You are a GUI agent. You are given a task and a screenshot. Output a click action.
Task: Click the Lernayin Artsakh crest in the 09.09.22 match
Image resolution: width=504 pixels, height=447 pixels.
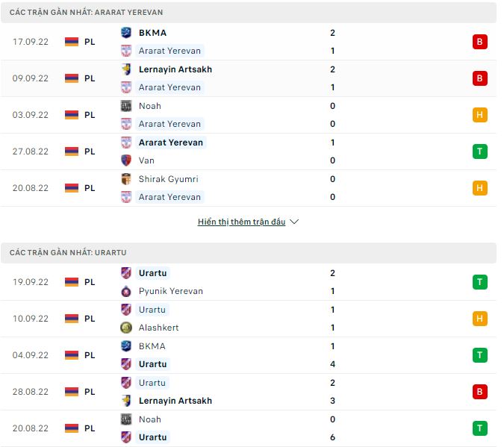point(125,69)
